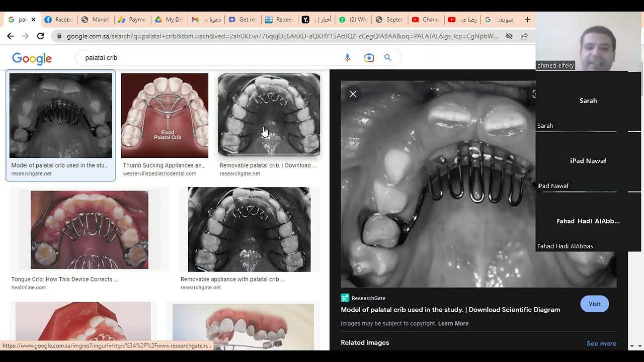Open 'Removable appliance with palatal crib' image

pos(249,229)
